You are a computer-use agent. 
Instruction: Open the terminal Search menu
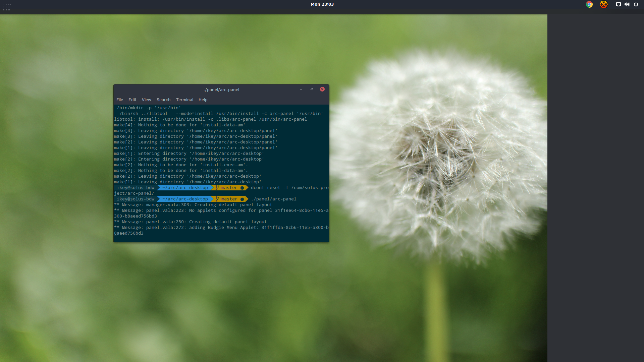click(x=163, y=100)
